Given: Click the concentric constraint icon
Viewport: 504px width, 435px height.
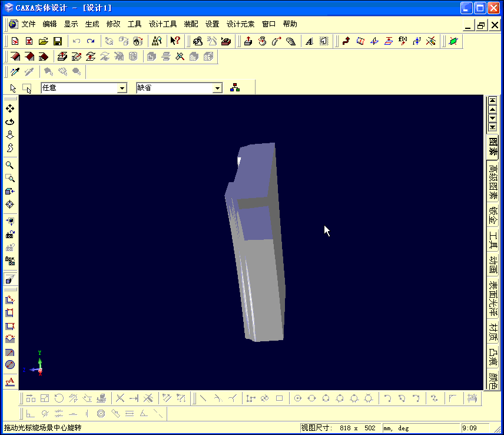Looking at the screenshot, I should coord(101,414).
